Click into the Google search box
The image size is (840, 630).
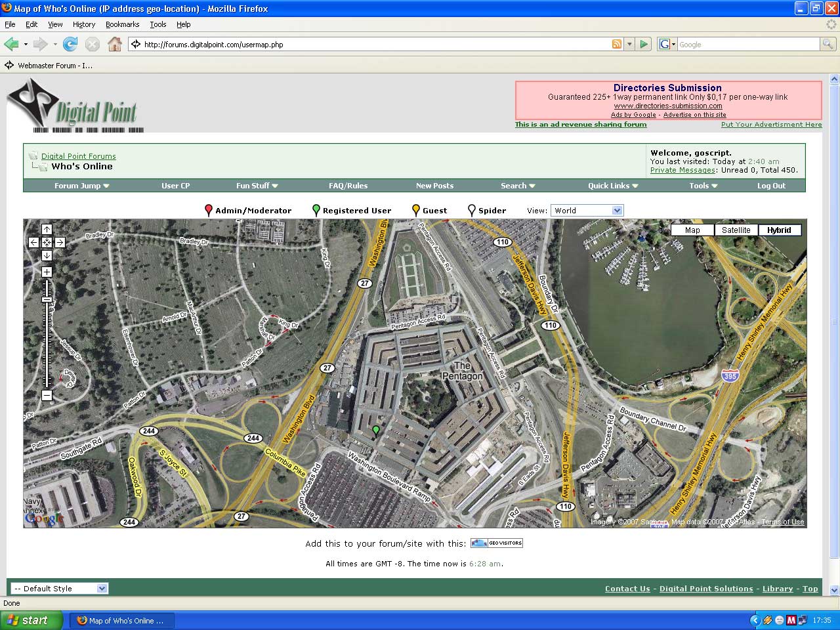coord(748,44)
